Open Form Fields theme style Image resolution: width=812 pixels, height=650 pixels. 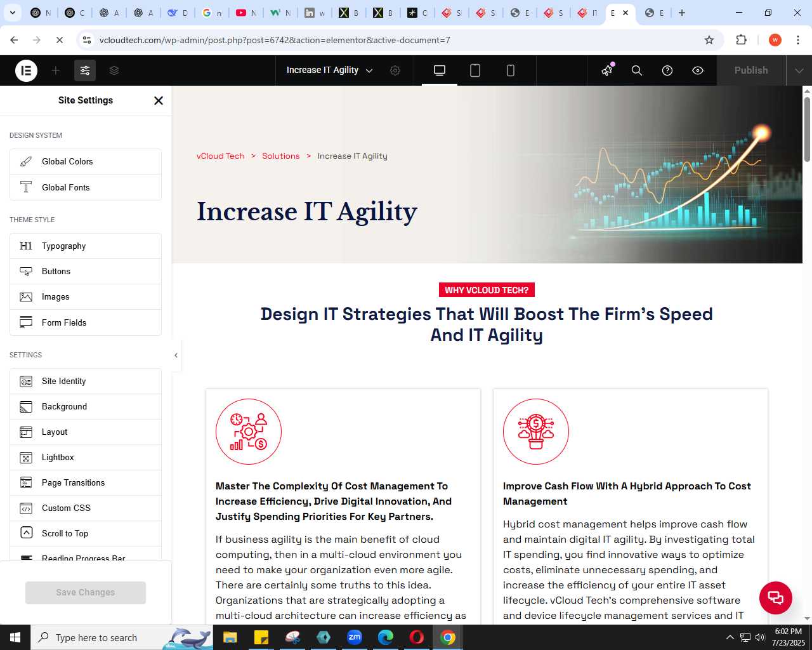coord(86,322)
